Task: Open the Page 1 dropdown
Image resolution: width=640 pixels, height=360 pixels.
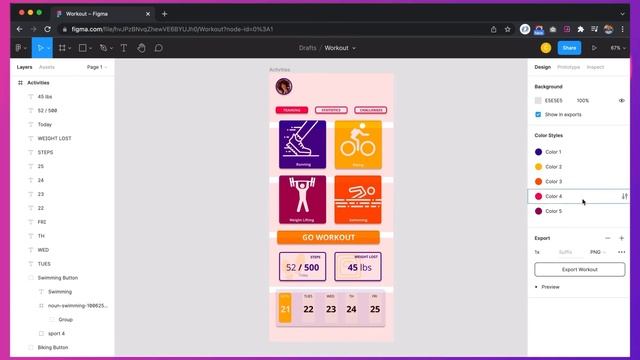Action: (97, 67)
